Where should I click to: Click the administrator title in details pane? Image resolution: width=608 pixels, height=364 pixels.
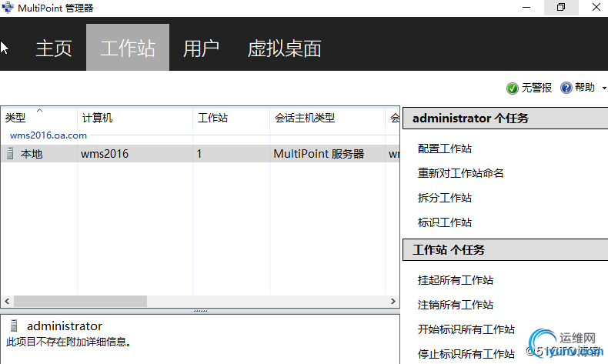[x=65, y=326]
